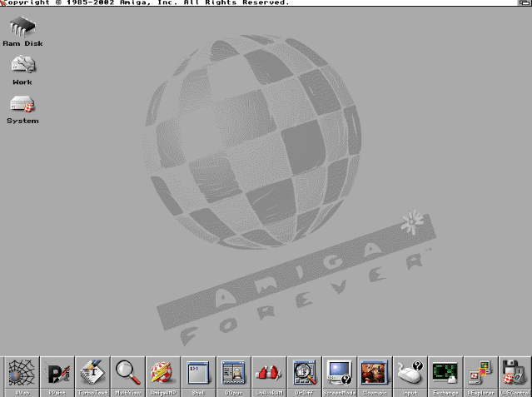Image resolution: width=532 pixels, height=397 pixels.
Task: Launch the AWeb browser from the dock
Action: 22,376
